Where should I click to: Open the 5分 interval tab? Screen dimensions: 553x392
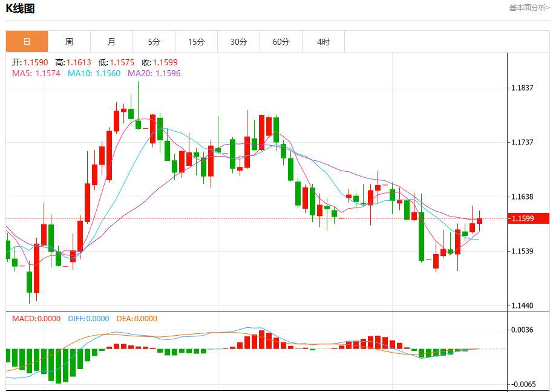[154, 42]
